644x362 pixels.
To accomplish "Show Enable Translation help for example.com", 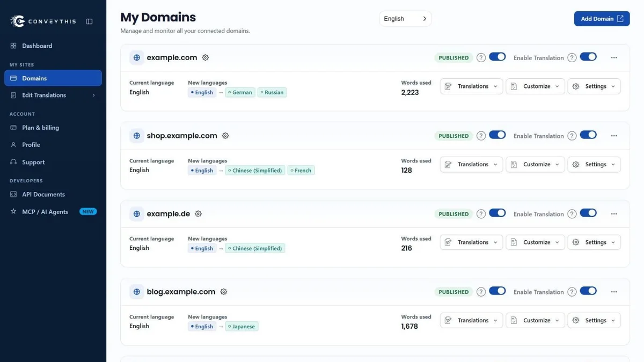I will click(572, 57).
